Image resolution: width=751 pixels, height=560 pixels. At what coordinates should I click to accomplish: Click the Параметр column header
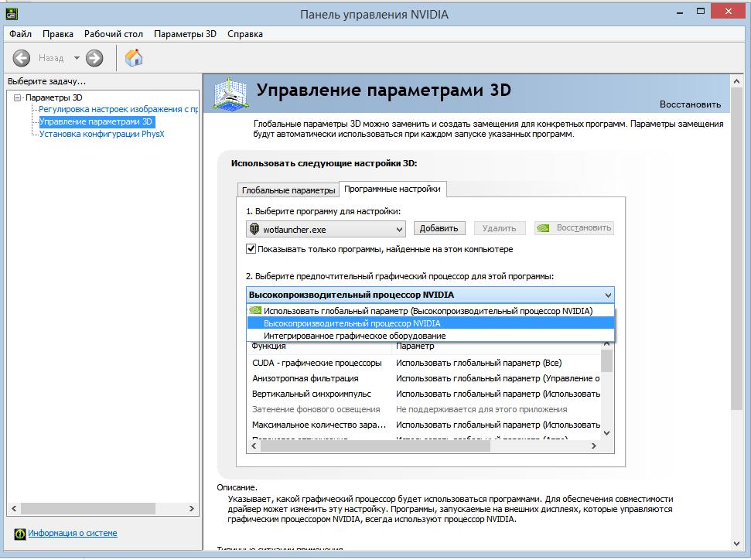click(415, 347)
